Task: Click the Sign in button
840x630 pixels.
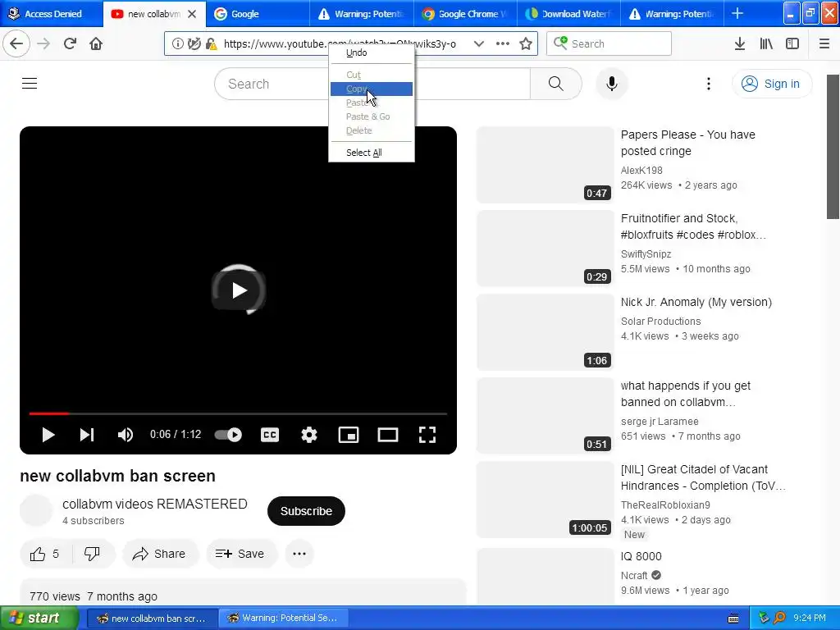Action: pyautogui.click(x=771, y=84)
